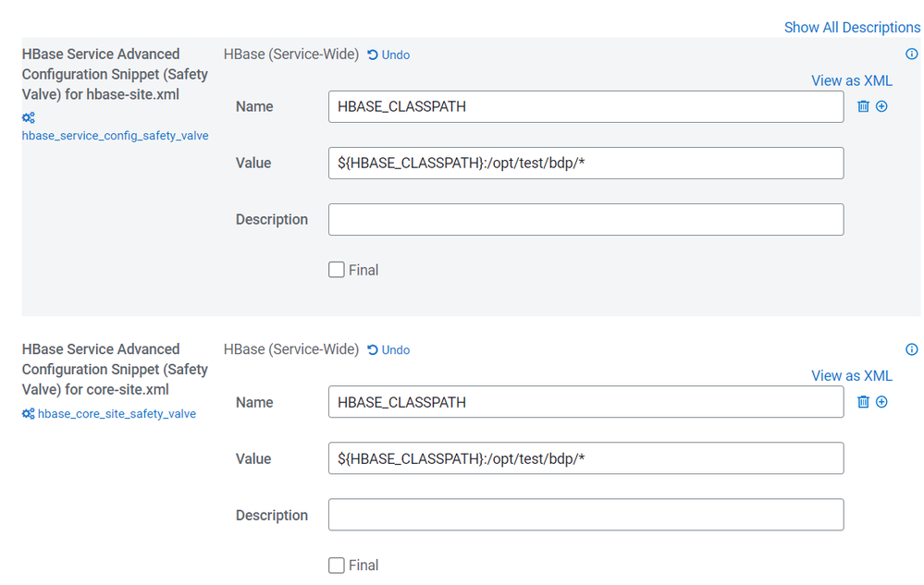Add a new property with core-site.xml plus icon
Viewport: 924px width, 585px height.
pos(881,402)
